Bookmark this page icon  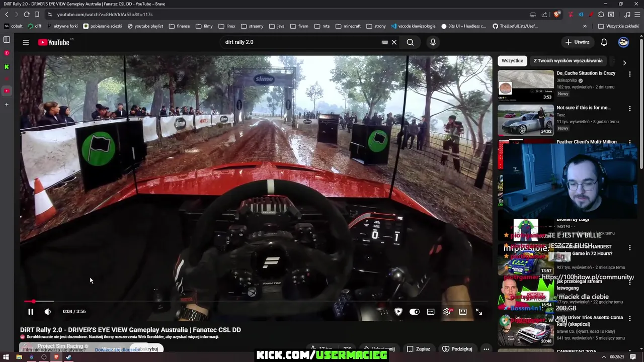[x=37, y=15]
